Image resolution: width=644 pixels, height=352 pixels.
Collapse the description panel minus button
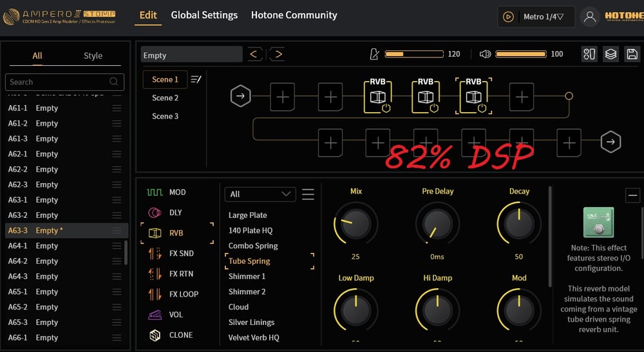click(x=632, y=195)
